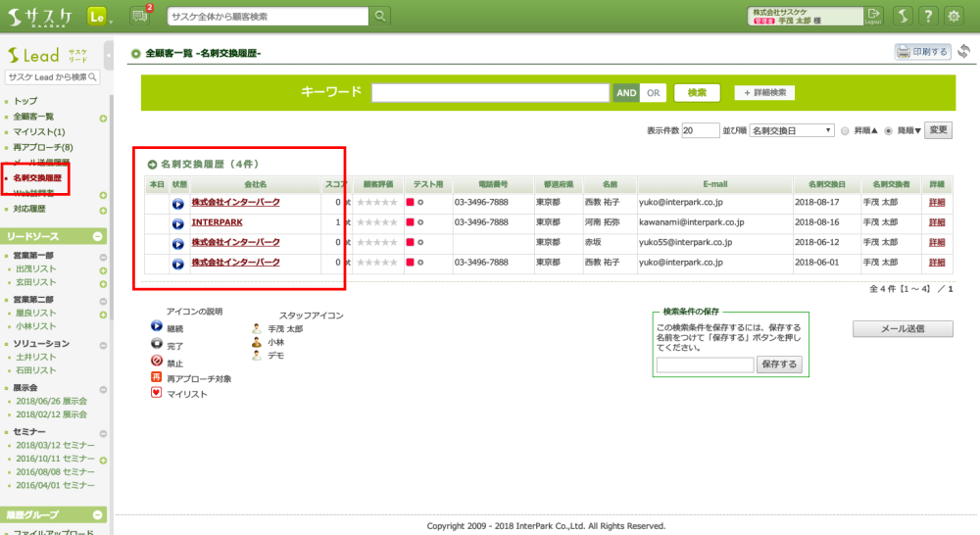Collapse the リードソース section

[98, 236]
